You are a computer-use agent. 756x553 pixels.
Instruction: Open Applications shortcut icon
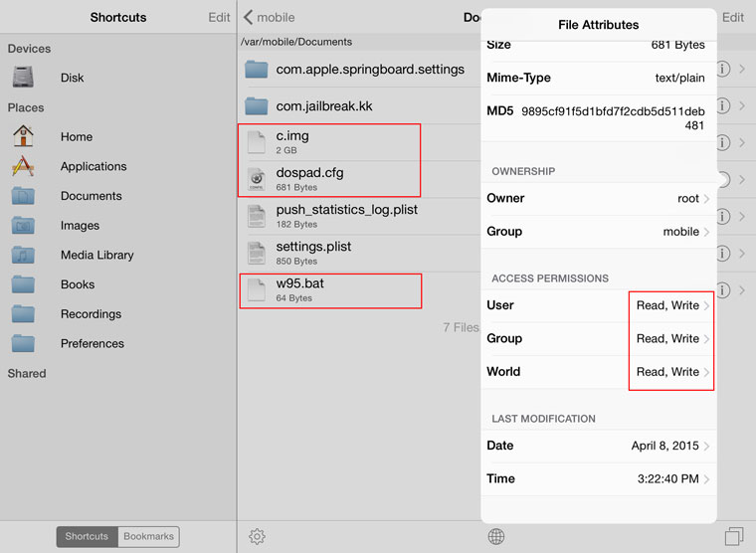tap(24, 166)
